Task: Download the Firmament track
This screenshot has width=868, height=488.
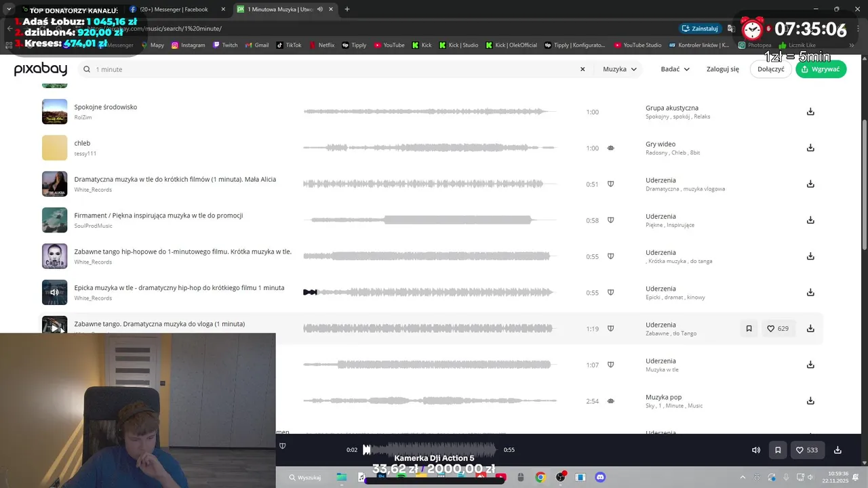Action: pyautogui.click(x=810, y=220)
